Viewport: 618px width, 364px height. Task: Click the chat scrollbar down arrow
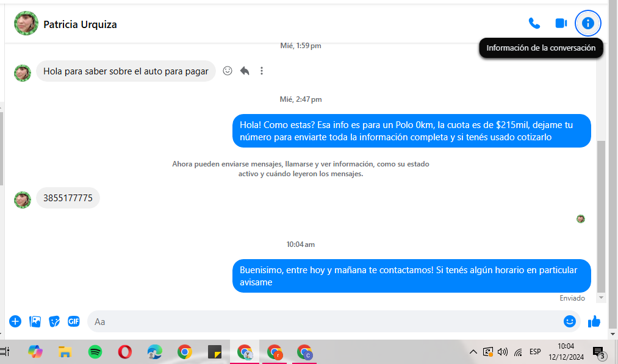(x=601, y=298)
